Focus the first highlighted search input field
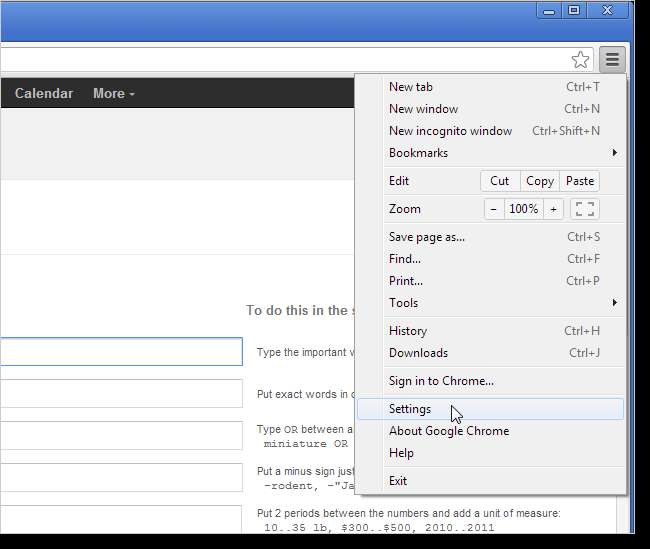The height and width of the screenshot is (549, 650). pos(121,352)
